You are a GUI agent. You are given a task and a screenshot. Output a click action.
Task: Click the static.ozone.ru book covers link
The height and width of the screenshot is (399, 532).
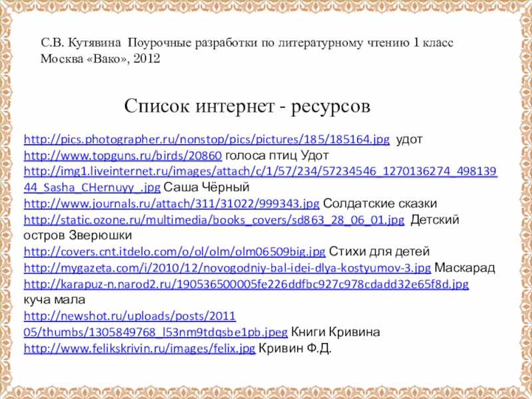pyautogui.click(x=213, y=219)
